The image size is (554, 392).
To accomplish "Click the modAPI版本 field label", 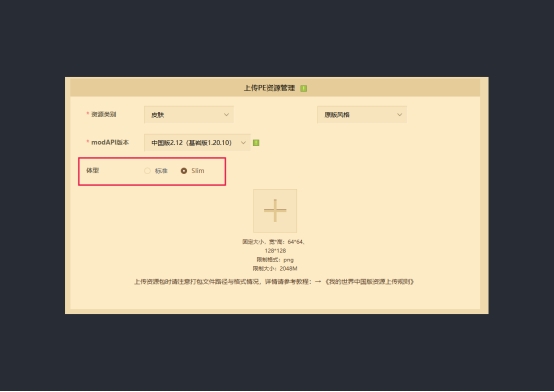I will coord(110,142).
